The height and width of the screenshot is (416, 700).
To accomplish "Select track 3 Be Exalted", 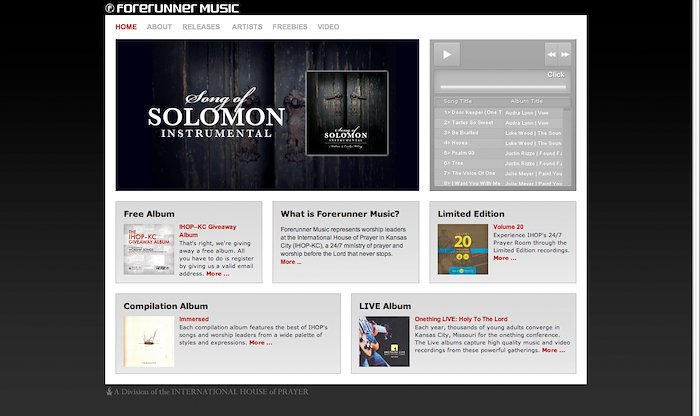I will pos(499,133).
